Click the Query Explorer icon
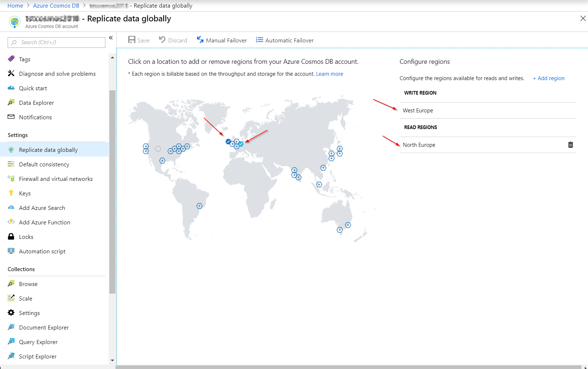Screen dimensions: 588x369 11,341
